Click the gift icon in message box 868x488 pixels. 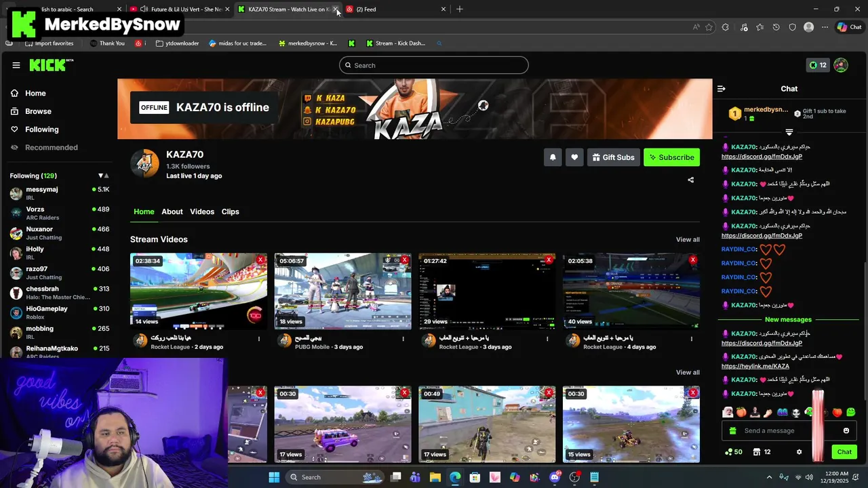(x=732, y=431)
